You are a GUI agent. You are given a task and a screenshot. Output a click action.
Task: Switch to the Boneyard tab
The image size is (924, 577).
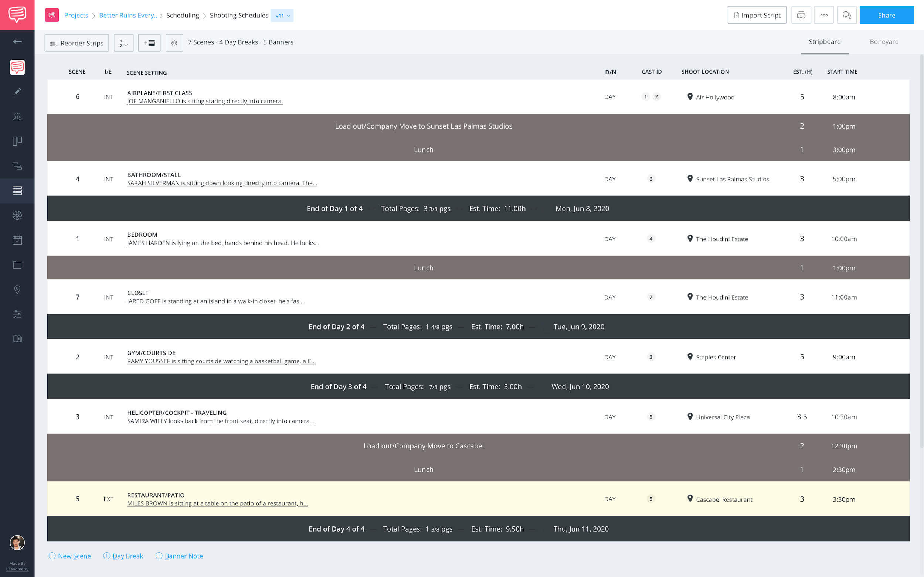(x=884, y=41)
